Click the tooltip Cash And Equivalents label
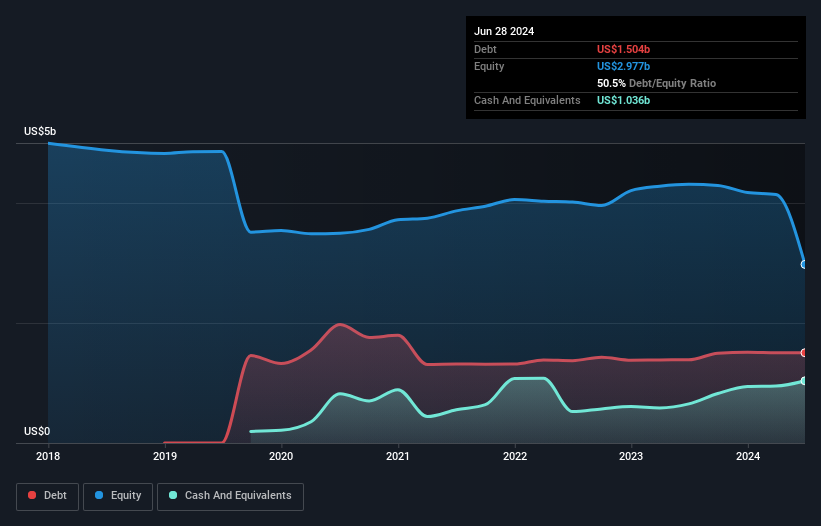 point(527,100)
